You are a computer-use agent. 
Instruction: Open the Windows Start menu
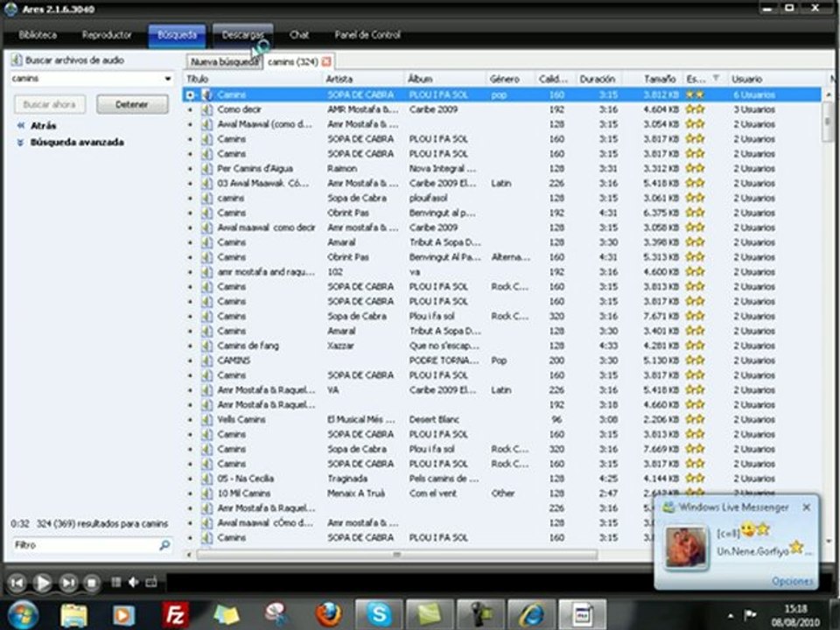[x=23, y=615]
